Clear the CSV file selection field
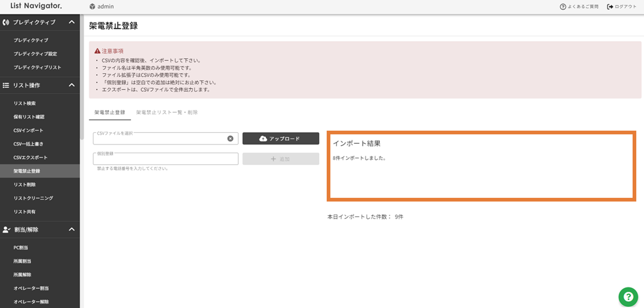 230,138
